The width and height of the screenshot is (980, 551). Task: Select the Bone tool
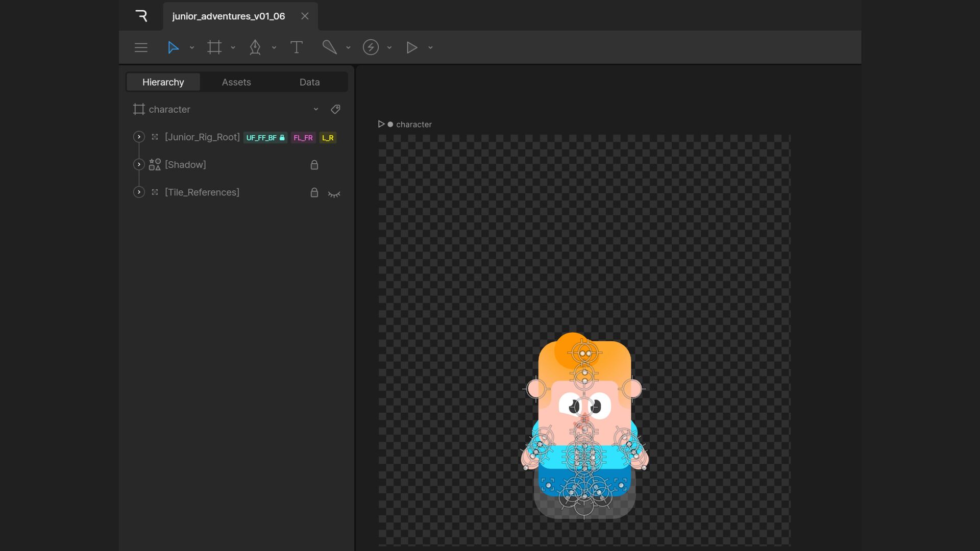329,47
